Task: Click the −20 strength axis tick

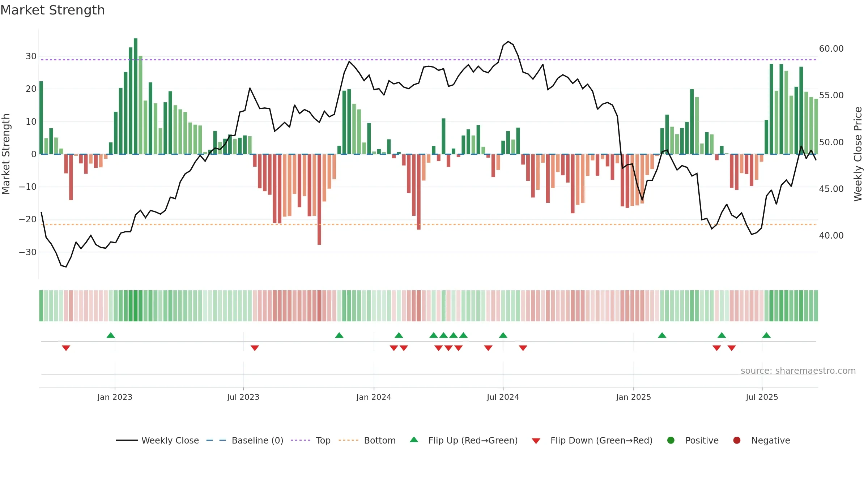Action: pyautogui.click(x=27, y=219)
